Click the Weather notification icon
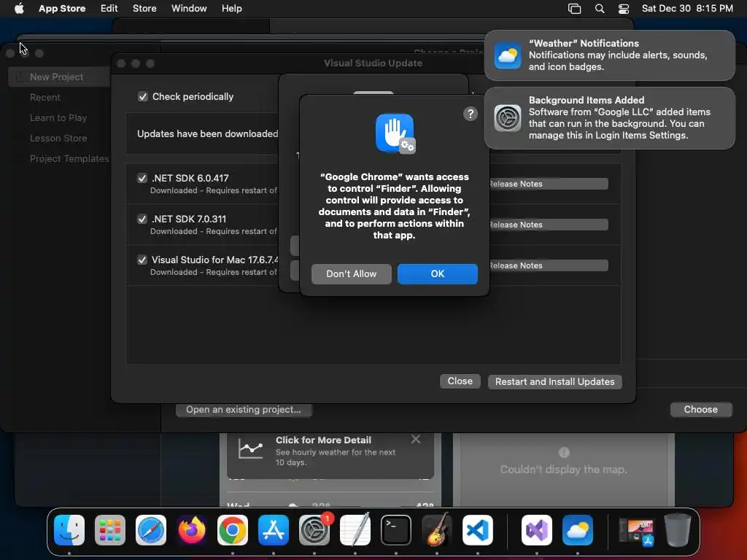The width and height of the screenshot is (747, 560). tap(508, 55)
